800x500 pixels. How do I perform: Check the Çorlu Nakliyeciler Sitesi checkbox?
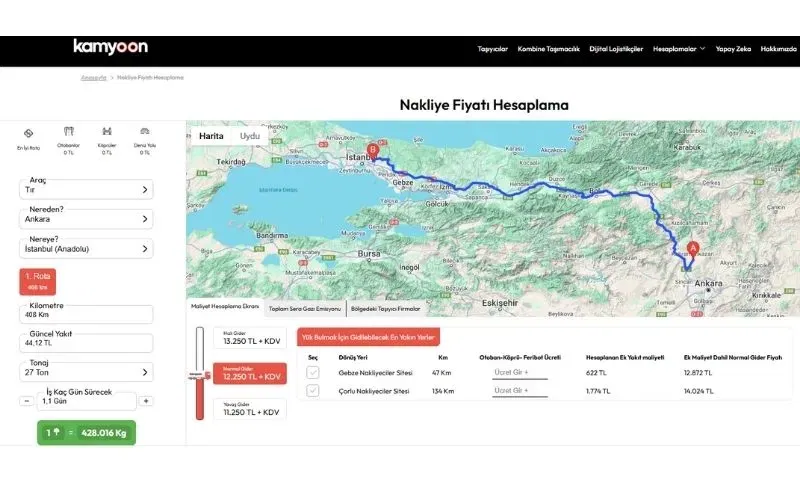point(313,391)
